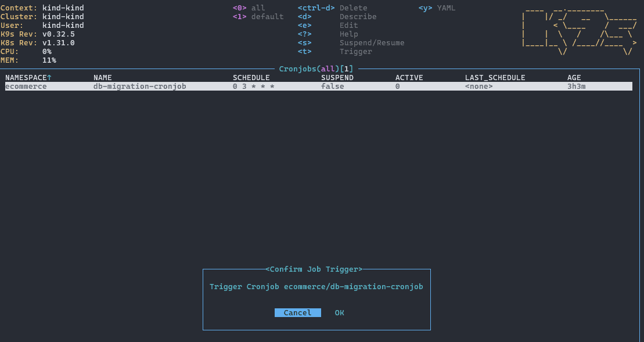644x342 pixels.
Task: Select the <0> all namespace shortcut
Action: coord(249,8)
